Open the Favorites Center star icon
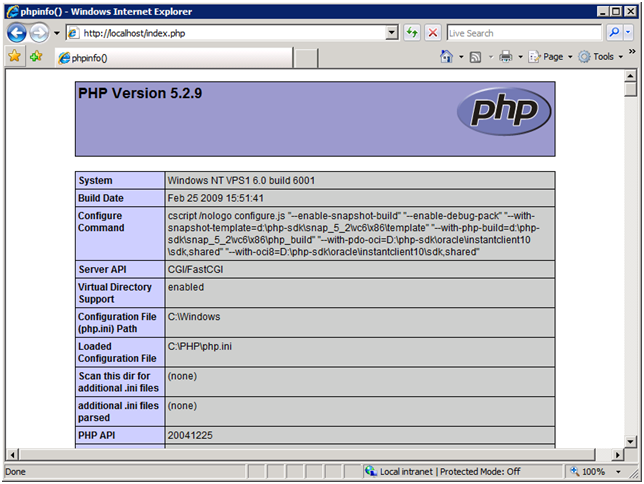Screen dimensions: 644x484 14,56
